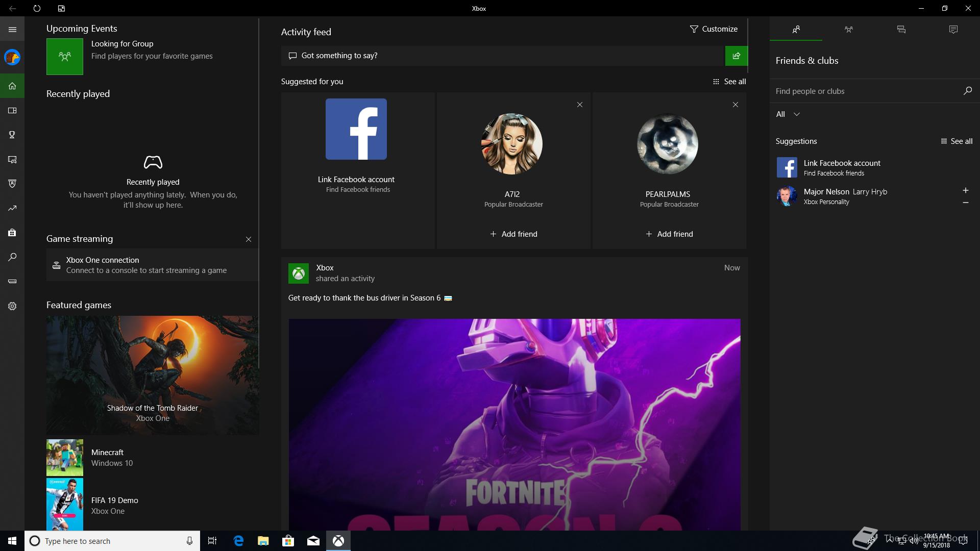Dismiss the A7I2 suggestion card

click(579, 105)
